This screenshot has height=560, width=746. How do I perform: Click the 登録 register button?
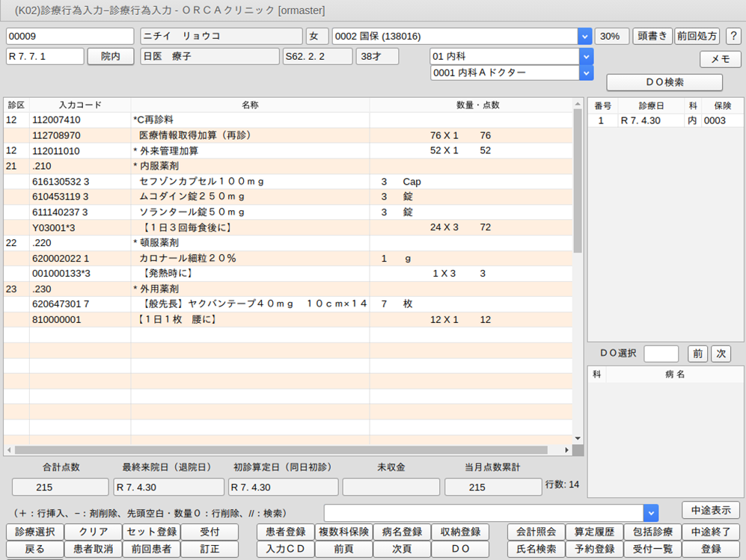[711, 549]
